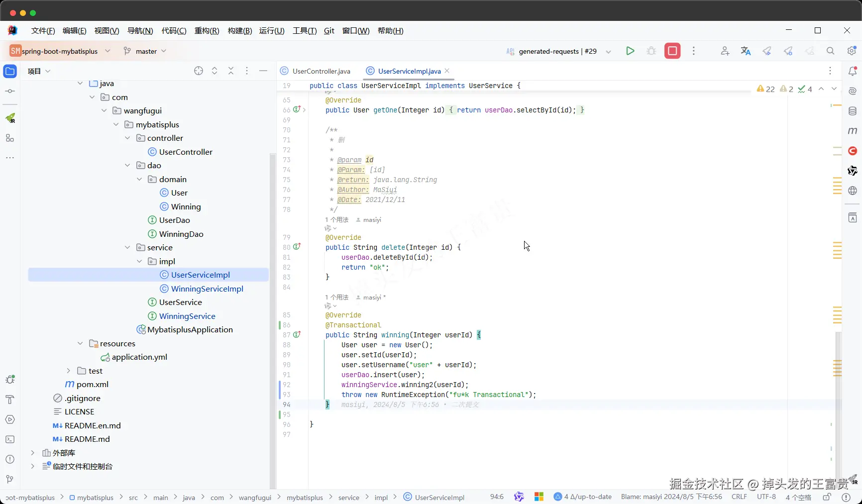Open the Database tool window

click(x=852, y=111)
